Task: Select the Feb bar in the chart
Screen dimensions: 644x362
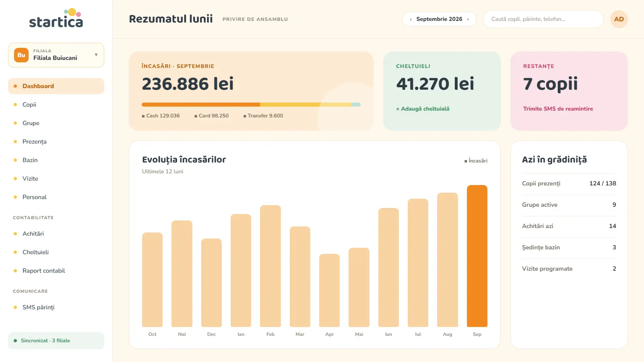Action: click(270, 266)
